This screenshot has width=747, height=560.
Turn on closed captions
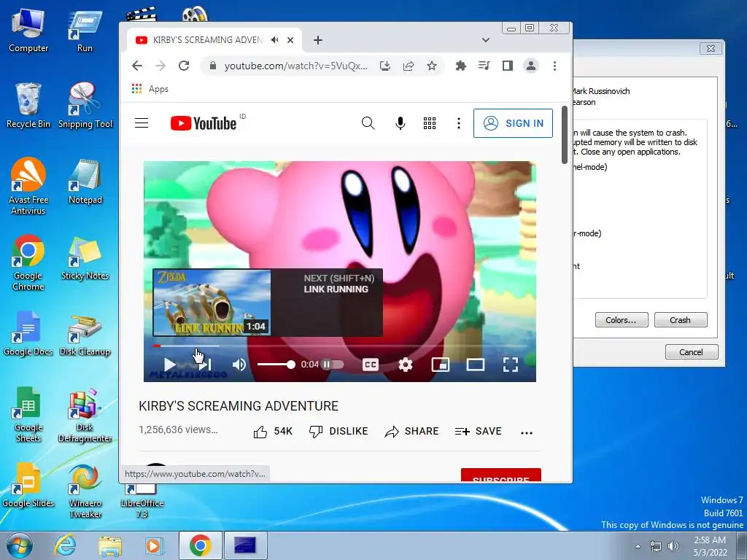coord(370,365)
